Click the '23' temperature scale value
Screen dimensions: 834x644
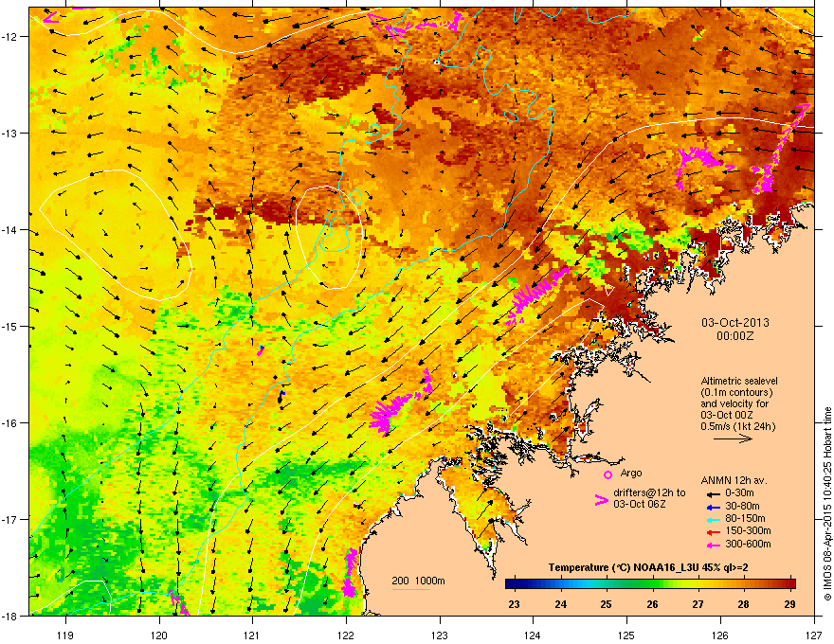point(514,604)
